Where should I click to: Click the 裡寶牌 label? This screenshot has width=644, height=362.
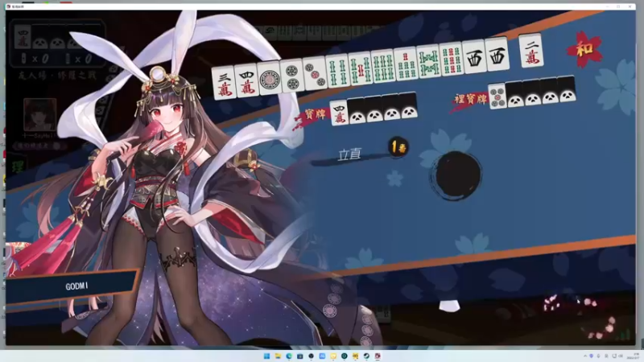(470, 99)
